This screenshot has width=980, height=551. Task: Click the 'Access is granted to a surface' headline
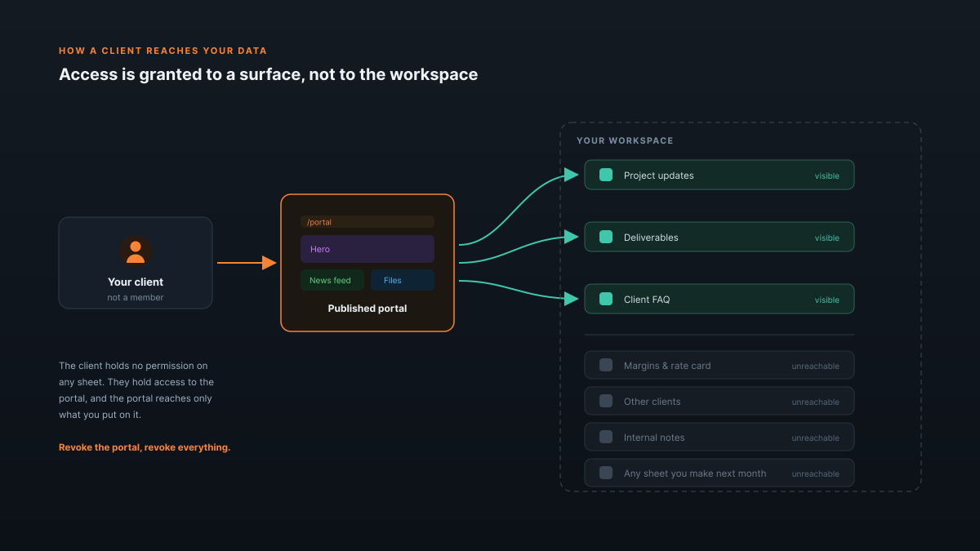coord(268,74)
